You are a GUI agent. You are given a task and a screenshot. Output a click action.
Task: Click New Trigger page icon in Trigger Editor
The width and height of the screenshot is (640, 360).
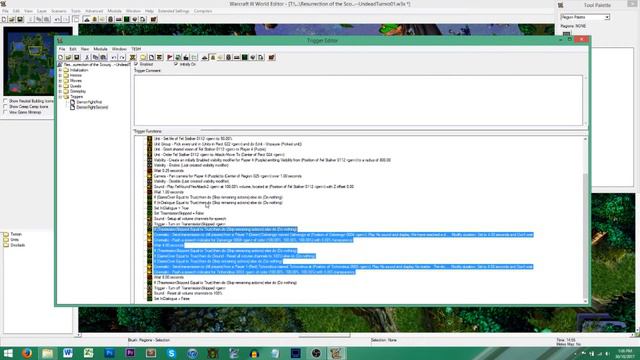coord(151,58)
